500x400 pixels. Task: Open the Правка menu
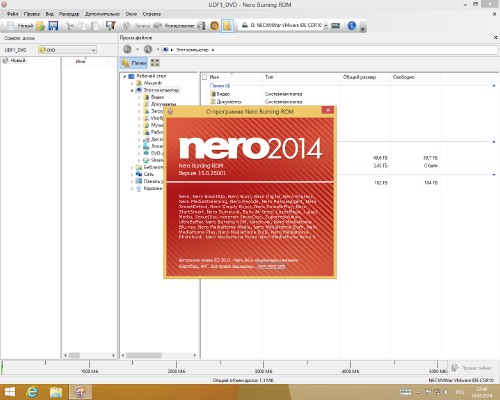(x=32, y=14)
